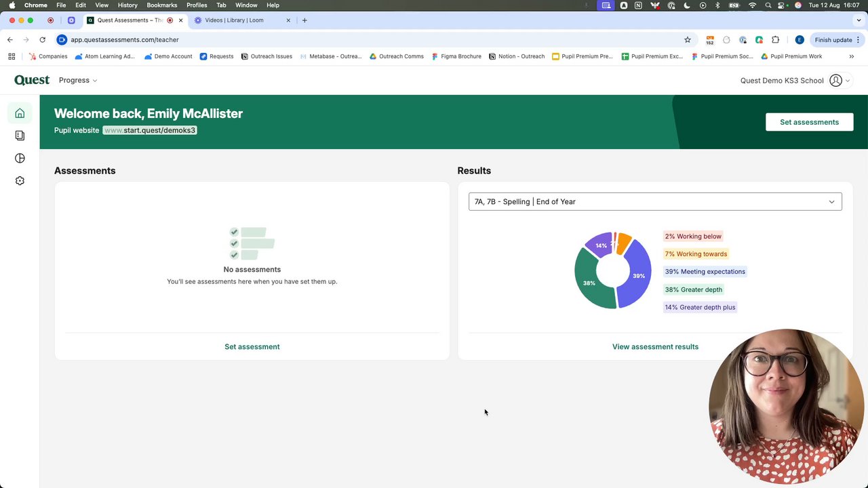868x488 pixels.
Task: Click the 14% Greater depth plus legend item
Action: (700, 307)
